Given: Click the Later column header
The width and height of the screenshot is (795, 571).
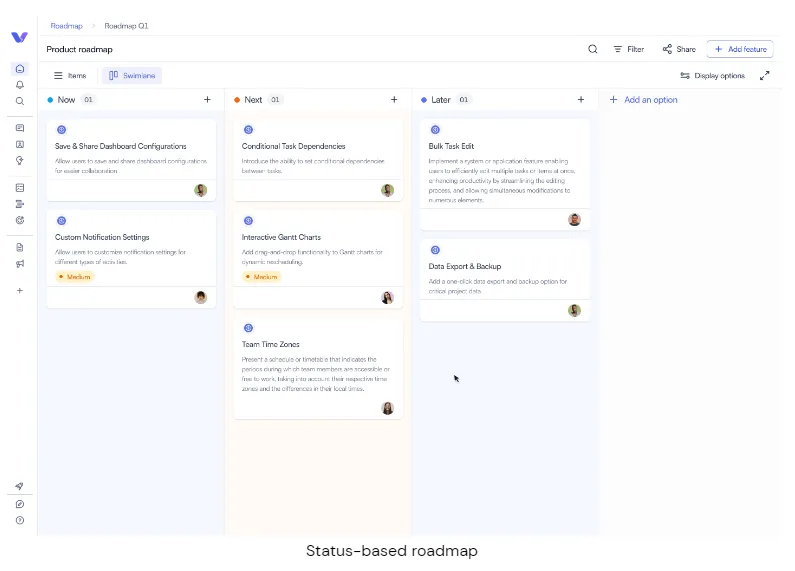Looking at the screenshot, I should click(x=441, y=100).
